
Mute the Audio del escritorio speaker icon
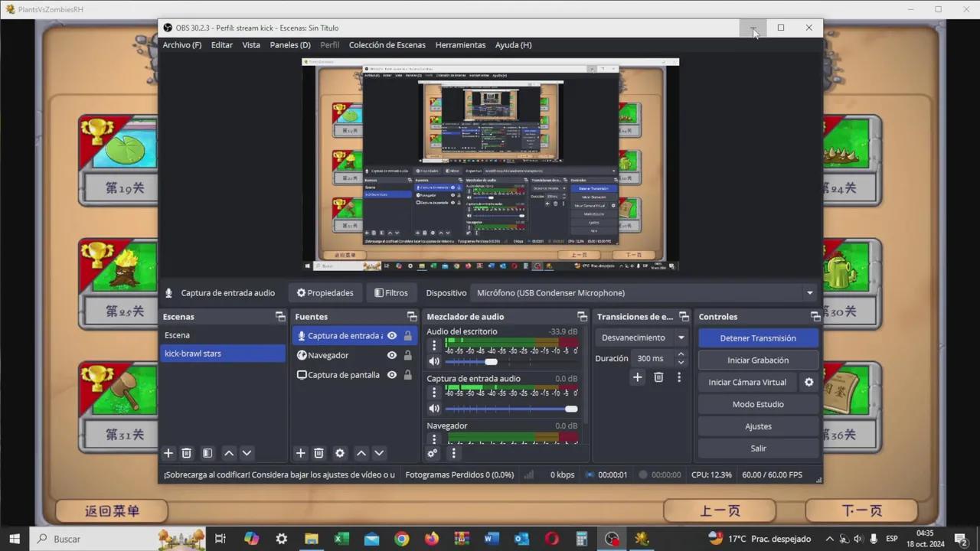pyautogui.click(x=434, y=361)
